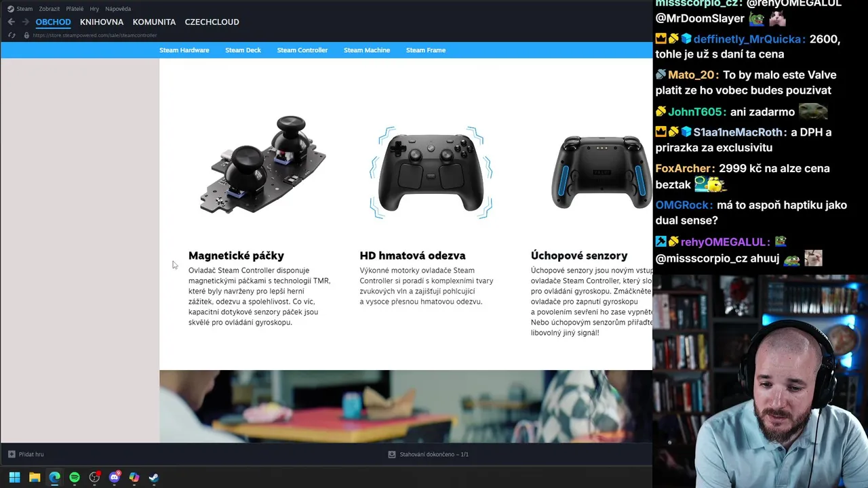The image size is (868, 488).
Task: Switch to the OBCHOD tab
Action: pyautogui.click(x=53, y=22)
